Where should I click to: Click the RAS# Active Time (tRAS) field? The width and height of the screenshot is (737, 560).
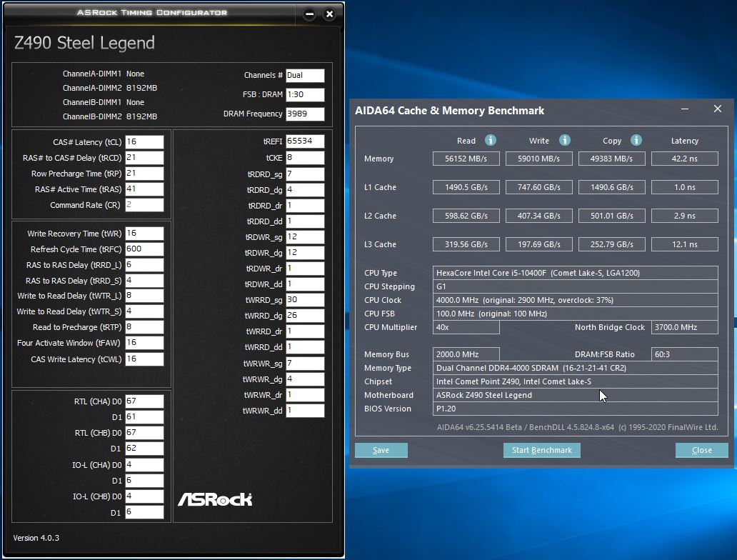[144, 189]
